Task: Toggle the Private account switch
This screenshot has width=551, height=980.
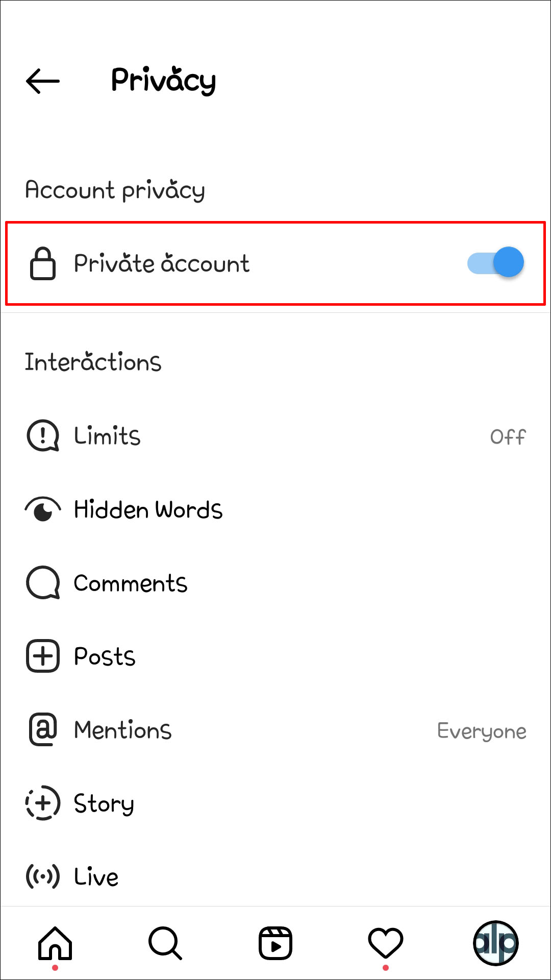Action: point(496,263)
